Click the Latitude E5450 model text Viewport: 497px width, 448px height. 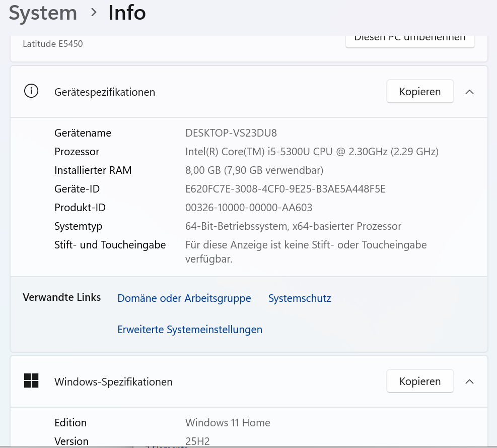click(x=52, y=44)
